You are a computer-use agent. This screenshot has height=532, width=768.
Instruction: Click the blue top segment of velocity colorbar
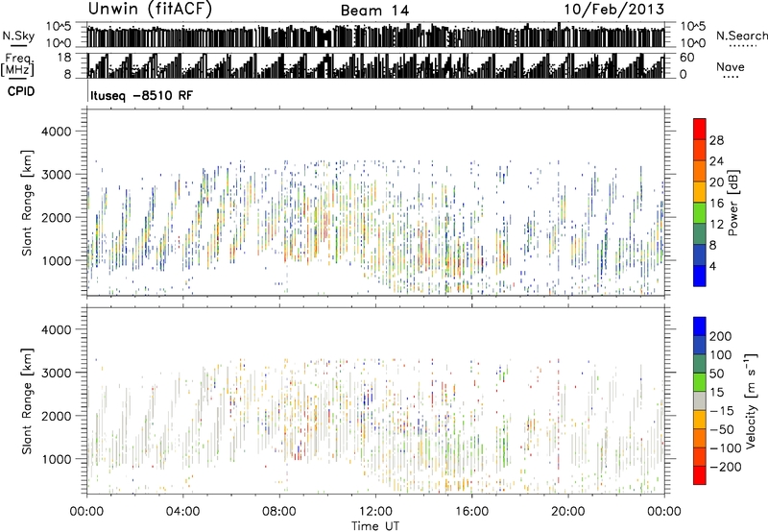point(700,326)
